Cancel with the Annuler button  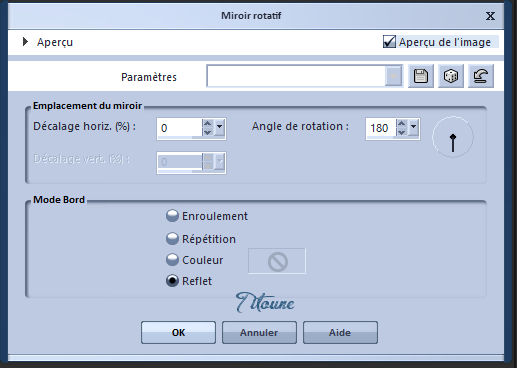pos(259,332)
